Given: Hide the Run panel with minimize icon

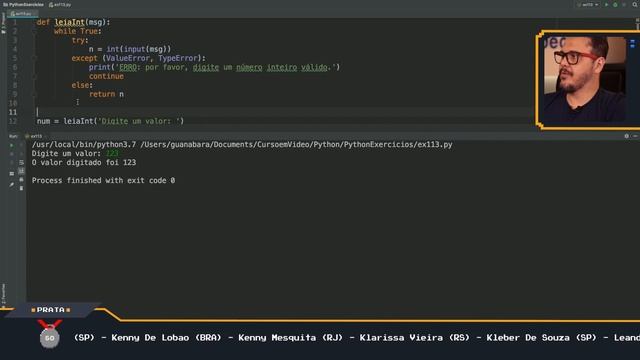Looking at the screenshot, I should click(635, 136).
